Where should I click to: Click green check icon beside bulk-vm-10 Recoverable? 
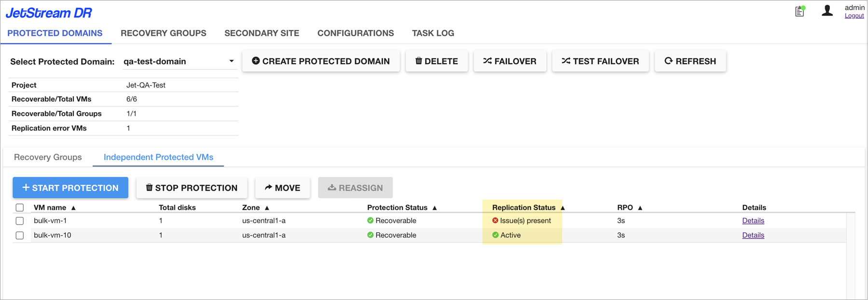coord(370,235)
